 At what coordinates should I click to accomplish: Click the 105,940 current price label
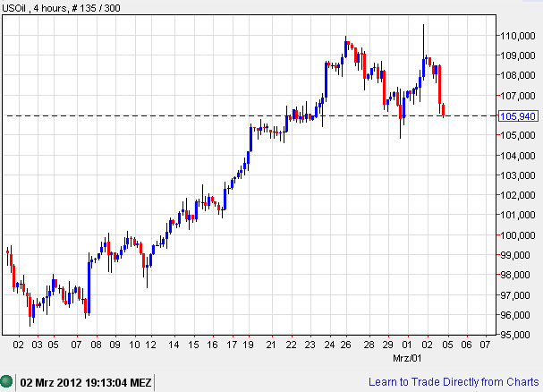tap(518, 116)
